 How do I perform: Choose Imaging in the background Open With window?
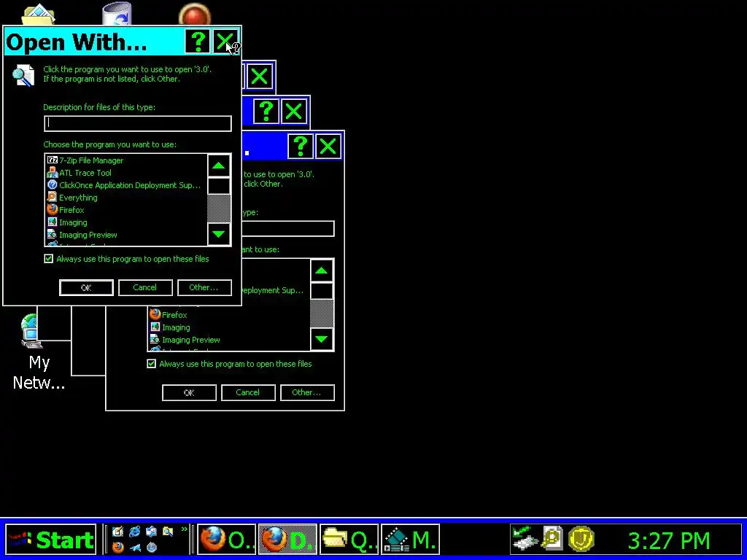pyautogui.click(x=170, y=327)
